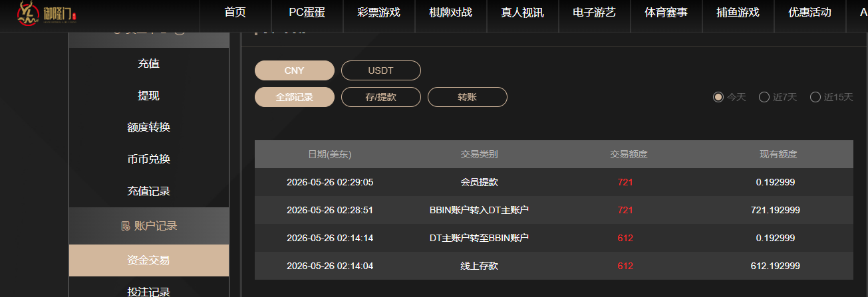The image size is (868, 297).
Task: Show 全部记录 filter
Action: (x=294, y=97)
